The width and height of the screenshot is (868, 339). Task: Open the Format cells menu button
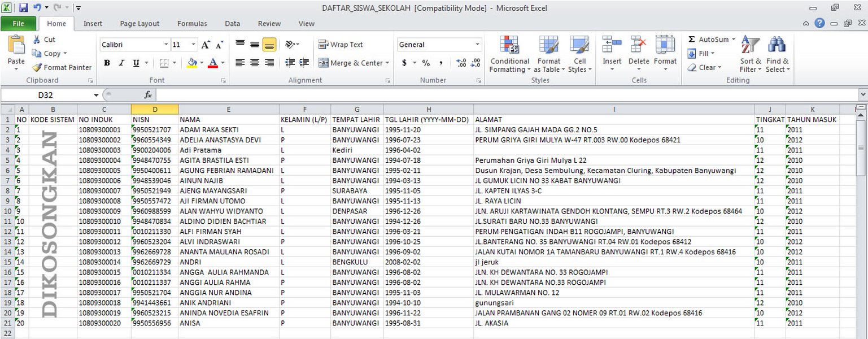coord(665,54)
